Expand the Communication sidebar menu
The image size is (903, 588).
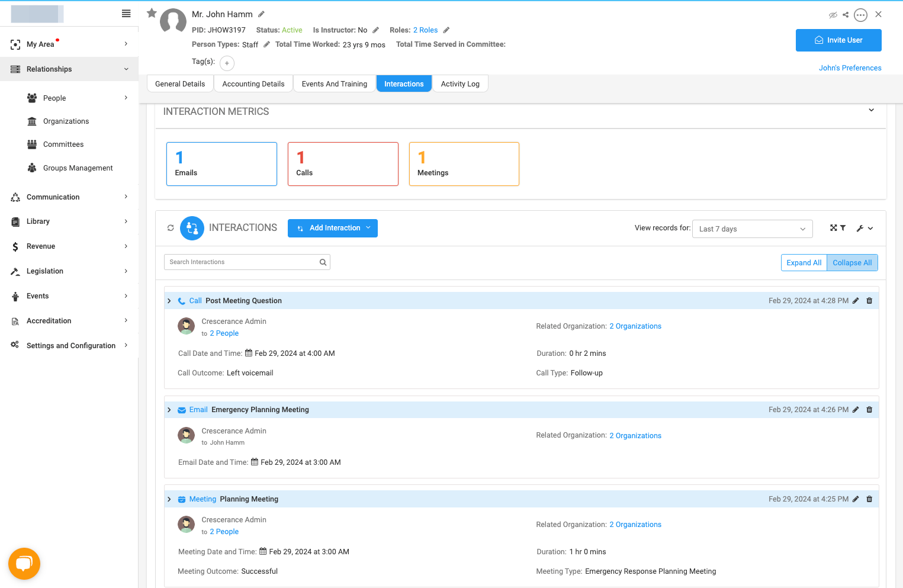(69, 197)
